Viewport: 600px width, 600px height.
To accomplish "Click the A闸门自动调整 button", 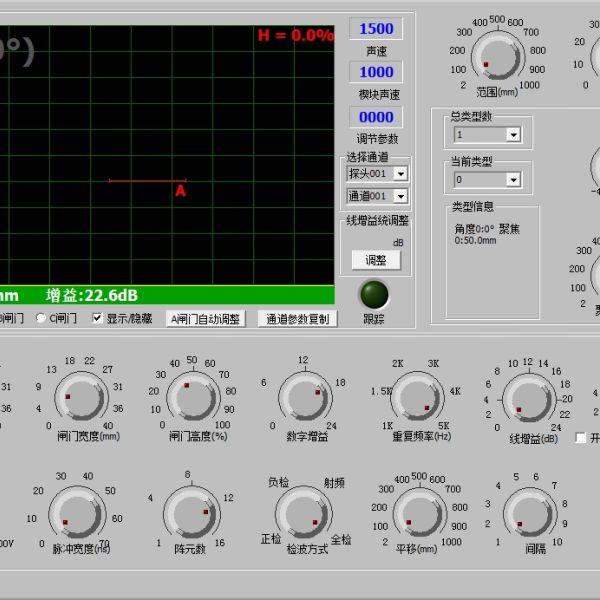I will coord(205,319).
